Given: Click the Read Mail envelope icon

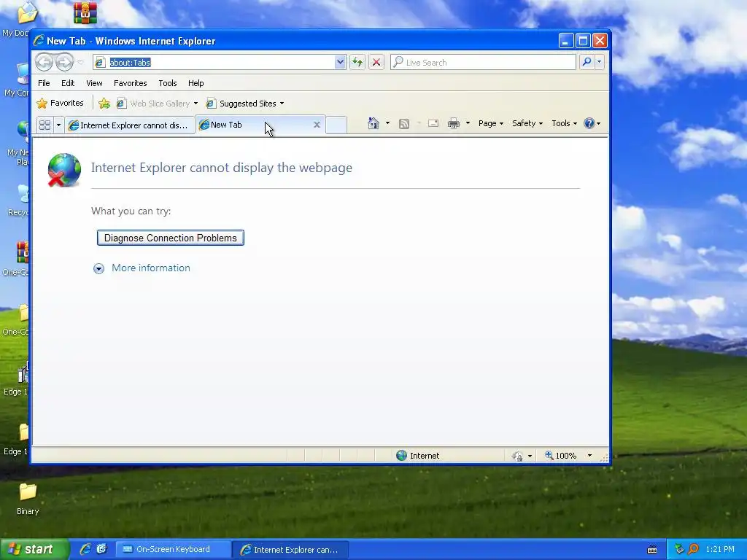Looking at the screenshot, I should coord(433,123).
